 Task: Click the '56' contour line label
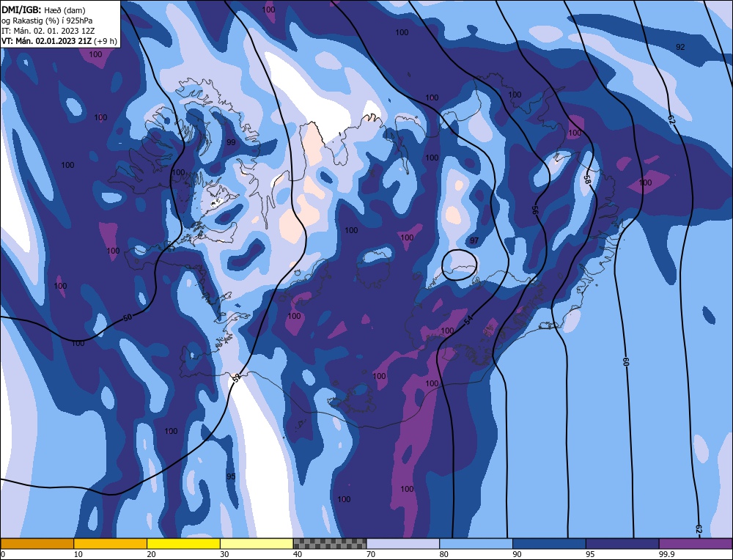(535, 210)
